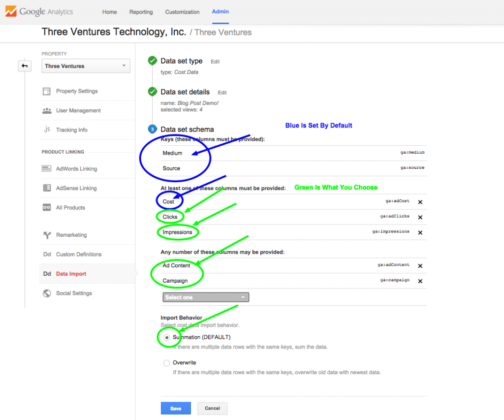Open the Three Ventures property dropdown
Image resolution: width=504 pixels, height=420 pixels.
click(86, 66)
